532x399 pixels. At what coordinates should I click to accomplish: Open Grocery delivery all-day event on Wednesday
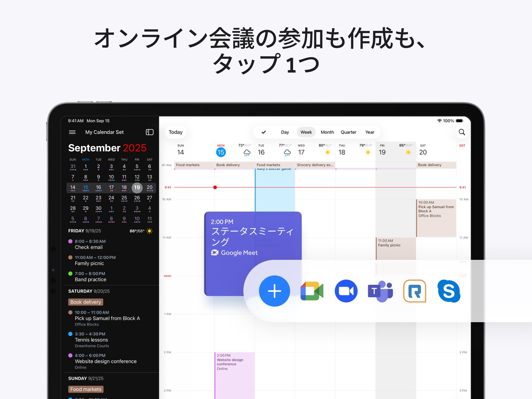pos(315,165)
